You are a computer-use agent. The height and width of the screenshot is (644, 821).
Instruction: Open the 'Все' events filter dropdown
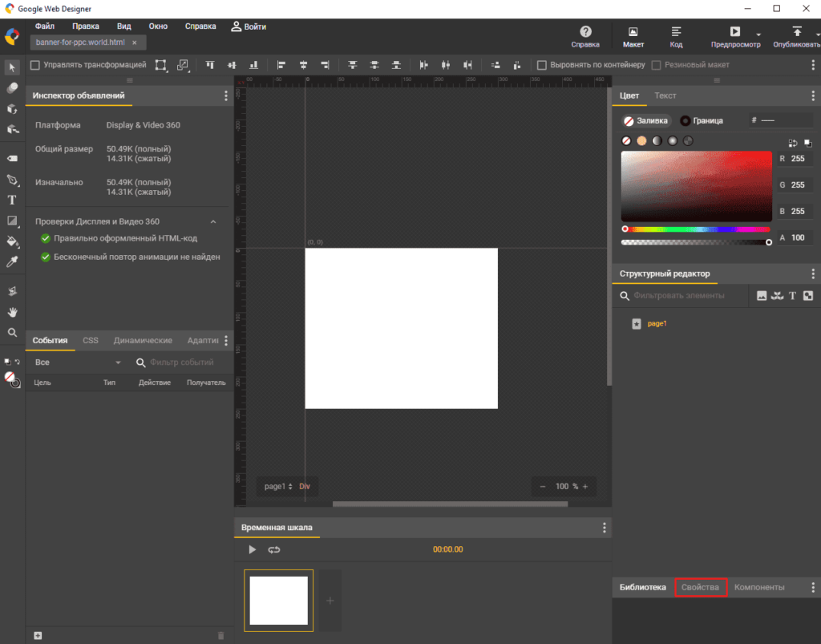pos(77,363)
